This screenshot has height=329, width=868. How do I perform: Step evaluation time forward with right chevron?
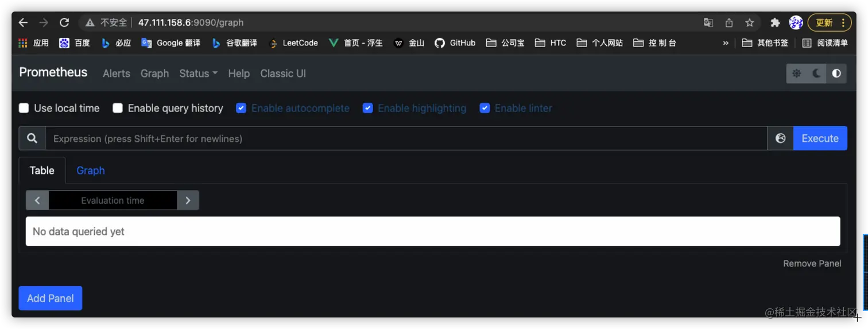tap(188, 200)
